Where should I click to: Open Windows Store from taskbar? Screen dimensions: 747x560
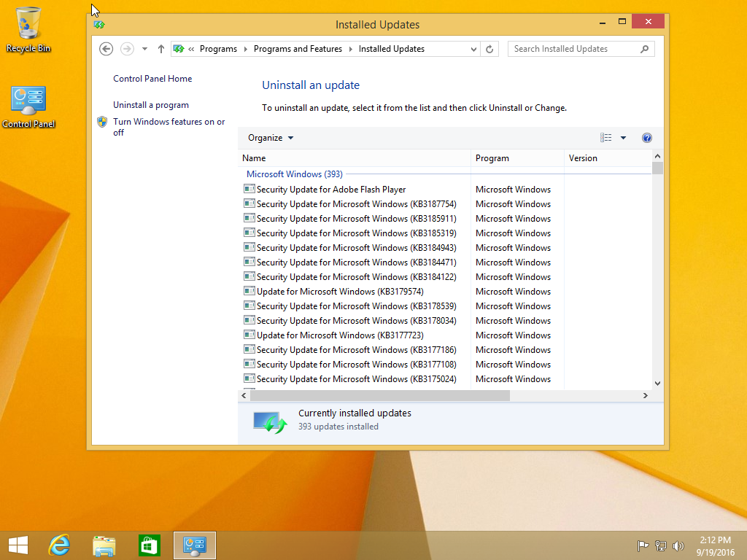pos(149,545)
